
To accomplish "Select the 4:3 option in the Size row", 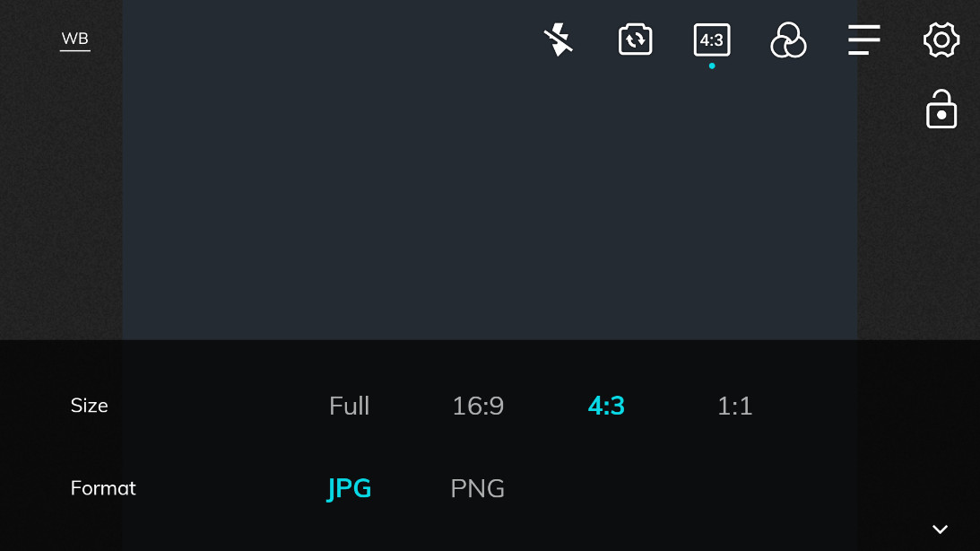I will tap(606, 406).
